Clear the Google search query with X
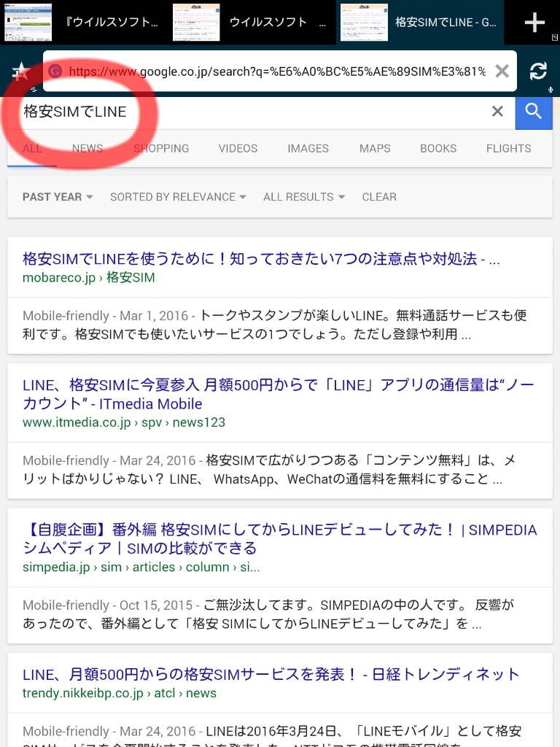The image size is (560, 747). (497, 112)
